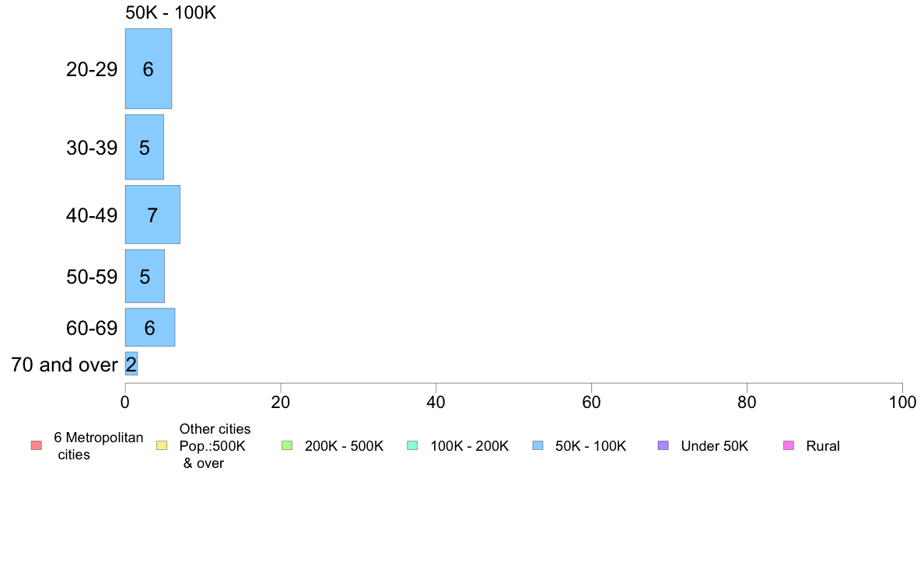Select the 30-39 age group bar
The height and width of the screenshot is (572, 924).
[x=145, y=147]
